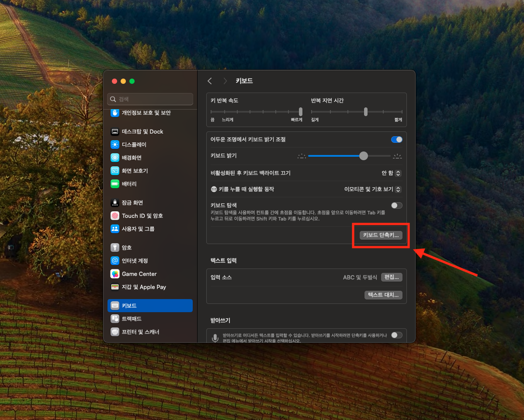Click the 개인정보 보호 및 보안 hand icon

[x=115, y=113]
